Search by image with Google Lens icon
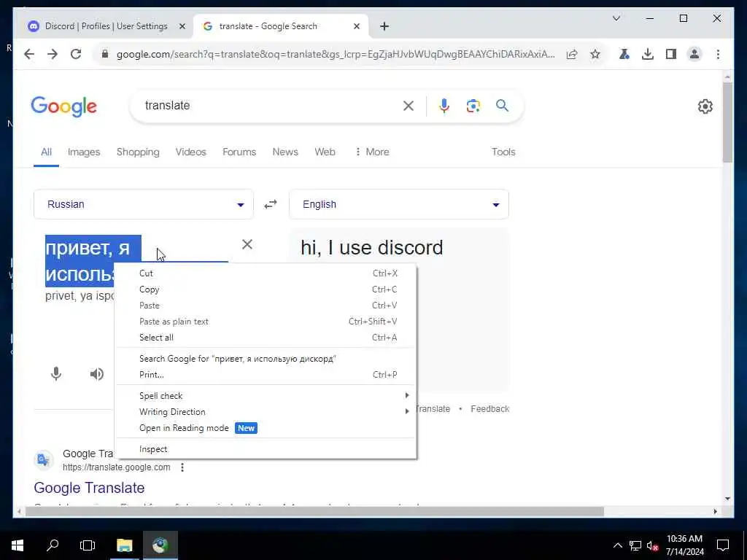 473,106
